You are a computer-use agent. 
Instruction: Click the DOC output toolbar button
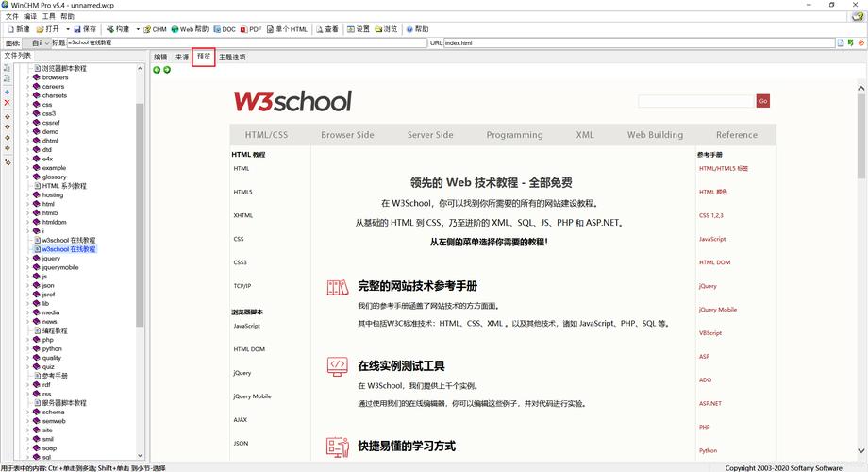pos(225,29)
